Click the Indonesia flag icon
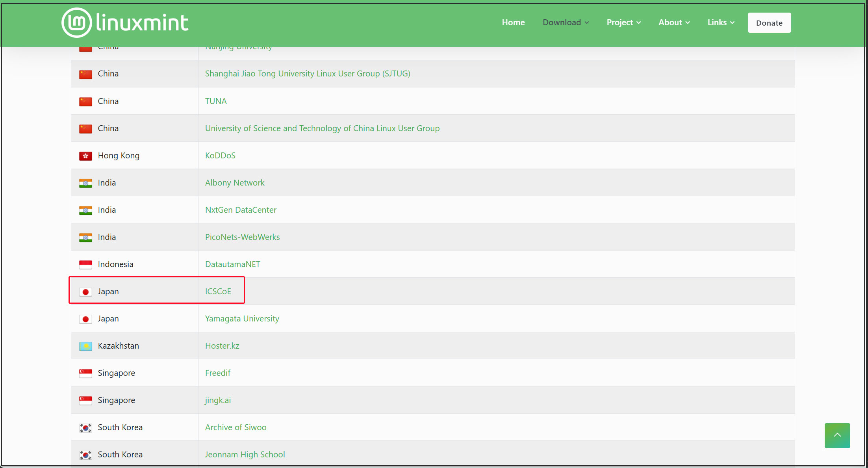This screenshot has width=868, height=468. click(85, 265)
